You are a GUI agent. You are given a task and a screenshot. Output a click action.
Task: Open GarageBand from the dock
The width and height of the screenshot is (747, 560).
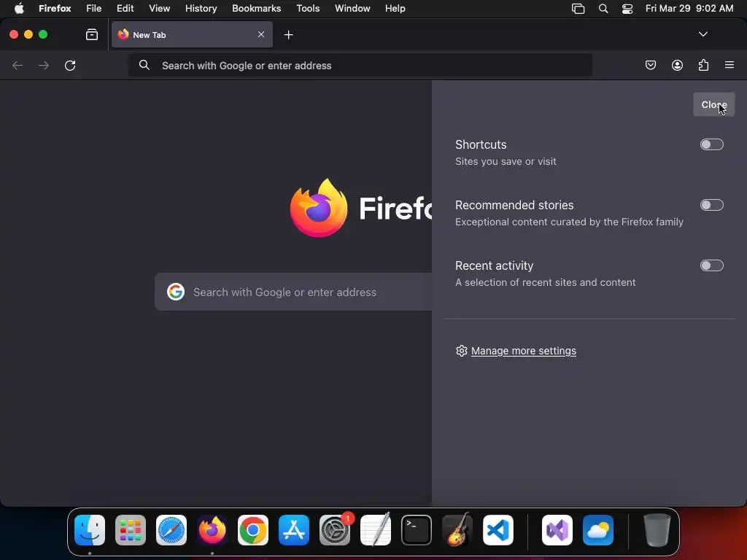pos(457,529)
